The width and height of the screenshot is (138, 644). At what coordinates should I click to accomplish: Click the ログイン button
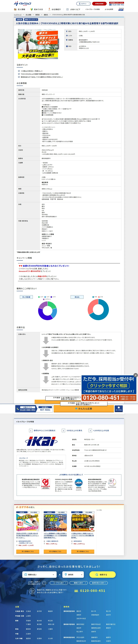coord(83,4)
